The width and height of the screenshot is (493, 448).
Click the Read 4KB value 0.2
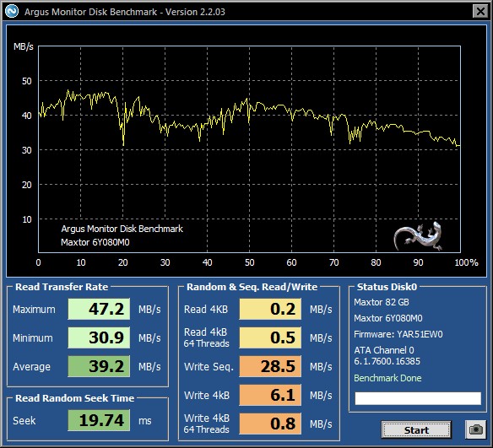tap(270, 309)
